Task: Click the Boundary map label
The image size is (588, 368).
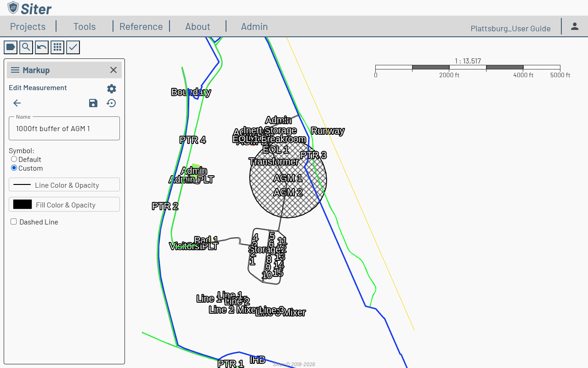Action: (x=191, y=92)
